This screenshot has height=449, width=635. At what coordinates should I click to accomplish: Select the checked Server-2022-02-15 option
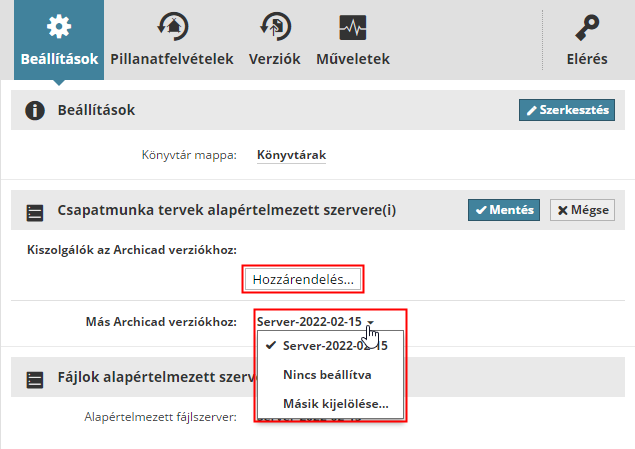pos(335,346)
